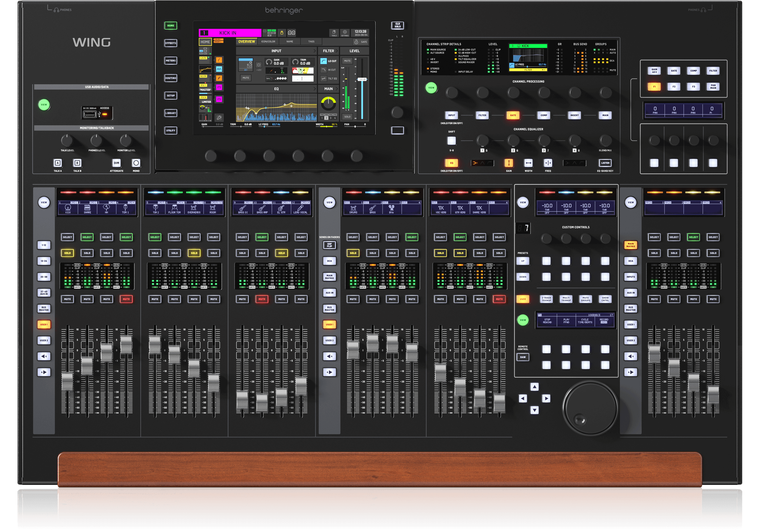Viewport: 760px width, 532px height.
Task: Tap the TILT EQ filter icon
Action: (x=323, y=78)
